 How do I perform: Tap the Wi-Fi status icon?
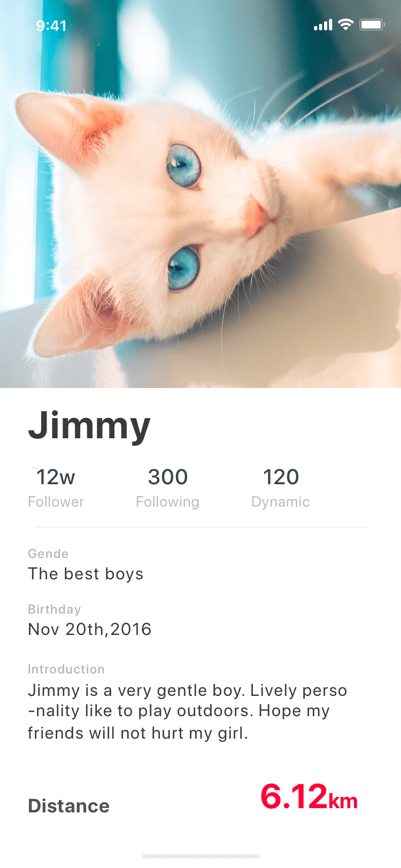(346, 25)
